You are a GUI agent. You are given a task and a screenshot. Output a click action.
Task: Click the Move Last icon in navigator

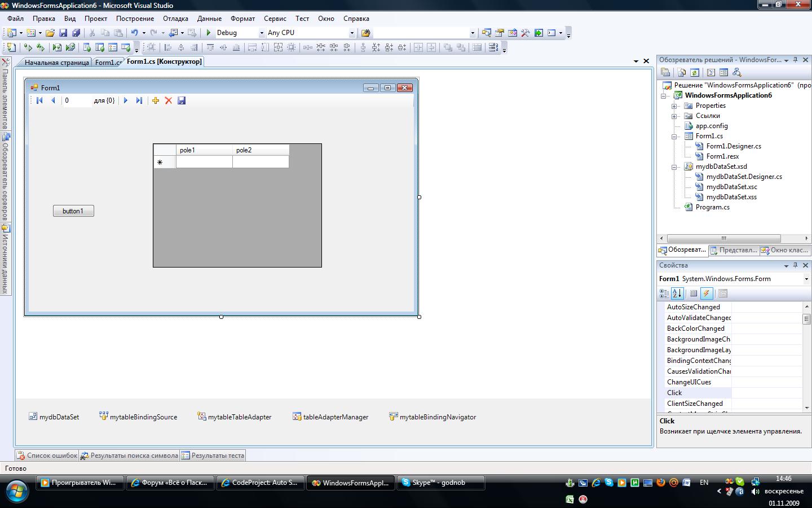139,100
